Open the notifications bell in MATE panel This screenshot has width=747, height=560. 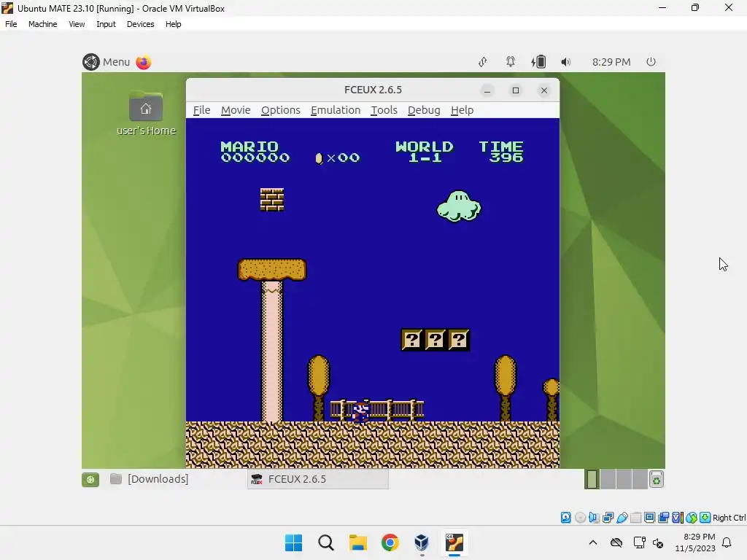(x=510, y=61)
